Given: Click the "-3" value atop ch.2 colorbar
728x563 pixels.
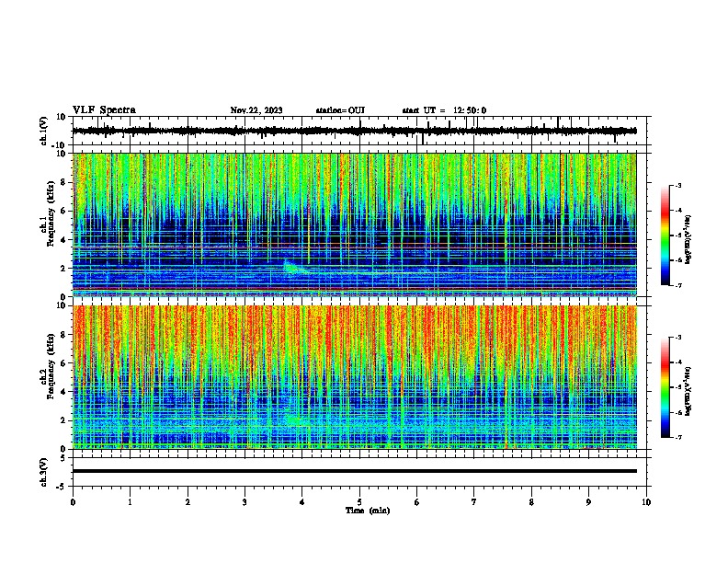Looking at the screenshot, I should pos(678,338).
